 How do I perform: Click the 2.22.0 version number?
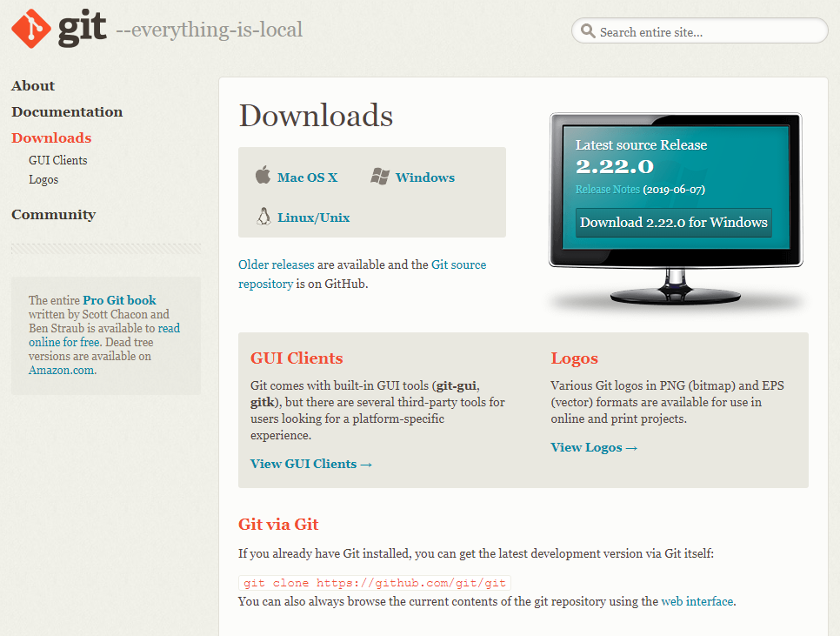(x=615, y=167)
